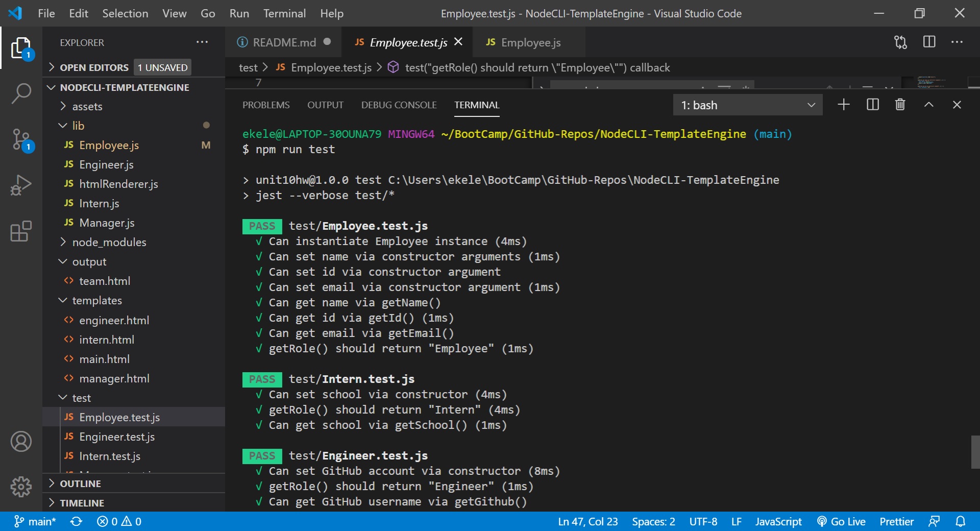Viewport: 980px width, 531px height.
Task: Collapse the test folder
Action: coord(134,398)
